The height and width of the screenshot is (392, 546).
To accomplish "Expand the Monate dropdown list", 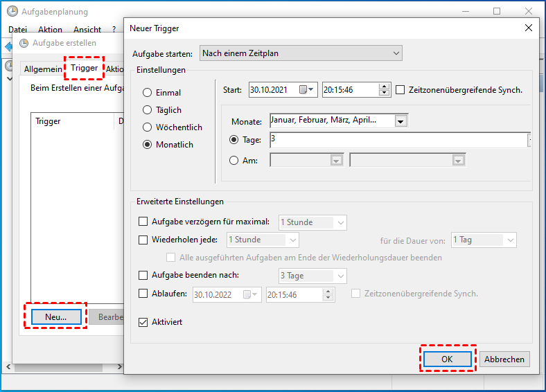I will (400, 121).
